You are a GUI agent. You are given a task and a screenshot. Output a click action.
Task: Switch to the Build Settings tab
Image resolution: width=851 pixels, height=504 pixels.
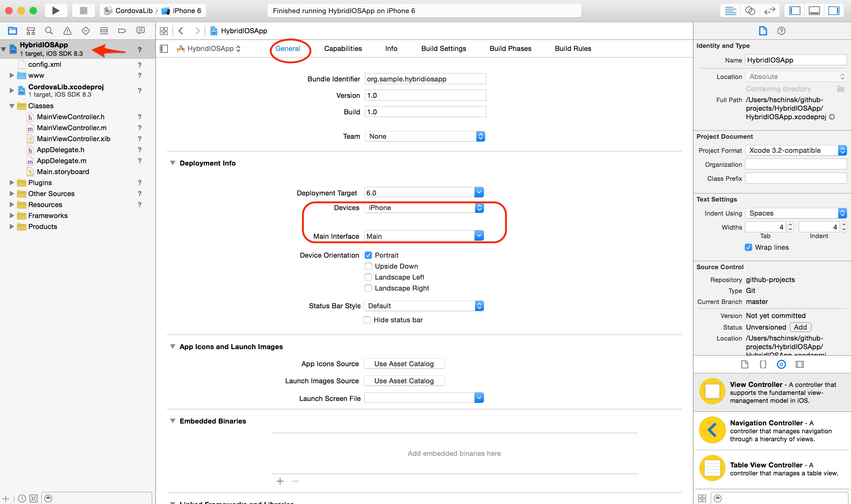(x=444, y=48)
